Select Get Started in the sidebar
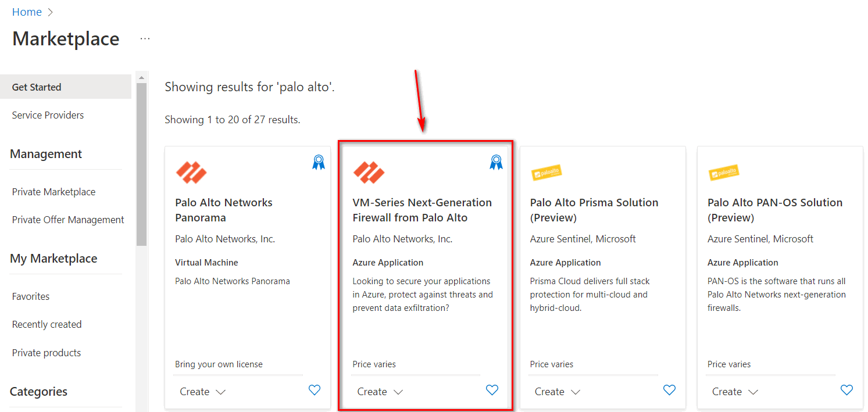The width and height of the screenshot is (868, 412). click(36, 87)
